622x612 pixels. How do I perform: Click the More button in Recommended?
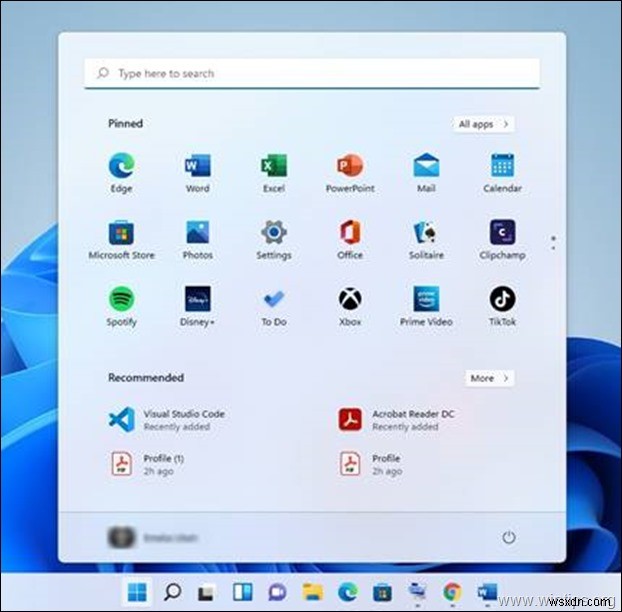[x=490, y=378]
